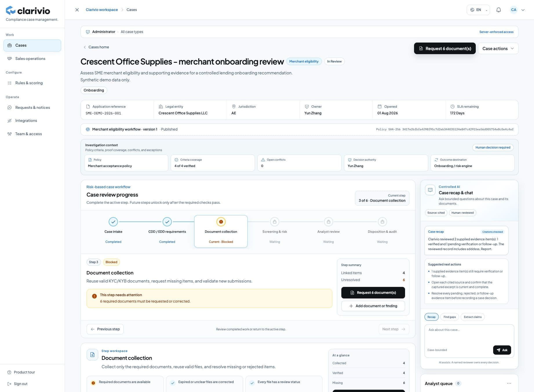Open Cases in the sidebar
The width and height of the screenshot is (534, 392).
32,45
